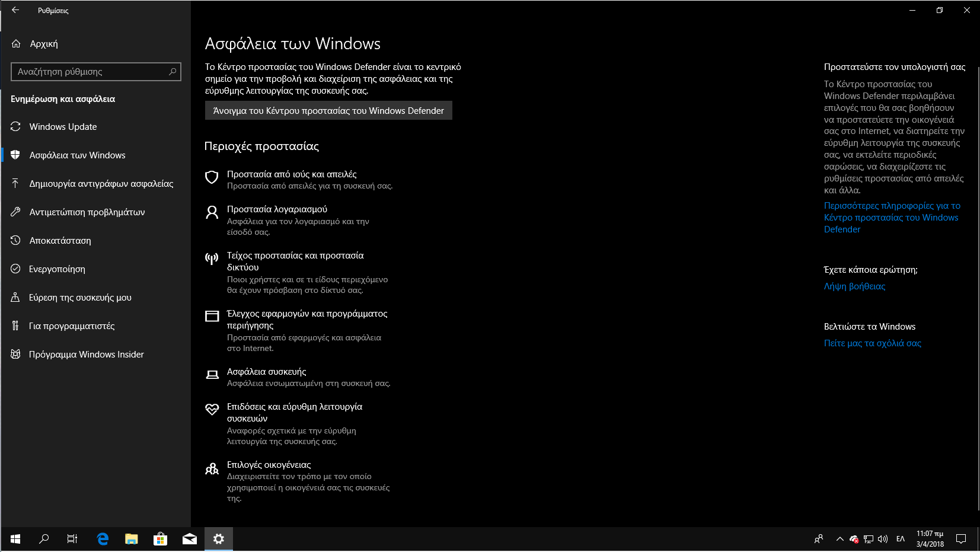Click the ΕΛ language indicator in the tray

coord(900,539)
